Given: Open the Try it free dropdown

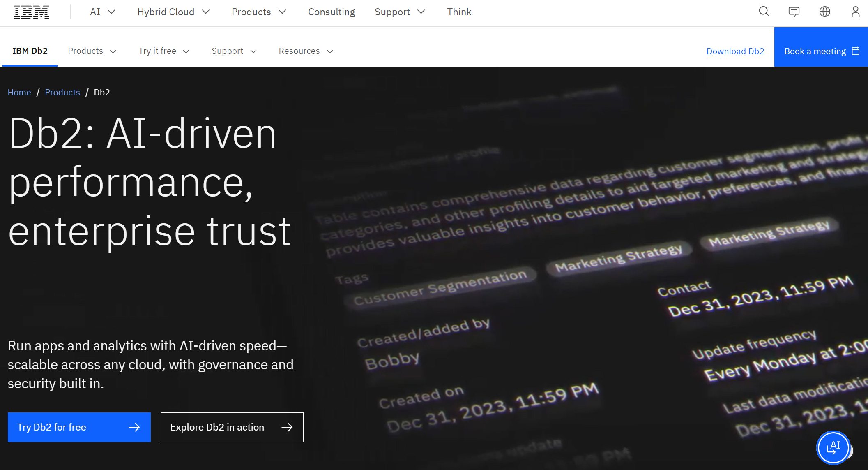Looking at the screenshot, I should point(163,51).
